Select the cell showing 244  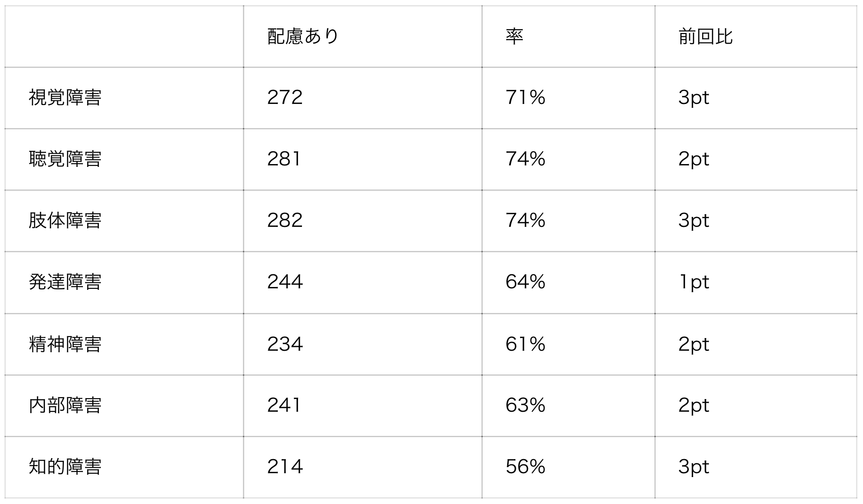(362, 282)
